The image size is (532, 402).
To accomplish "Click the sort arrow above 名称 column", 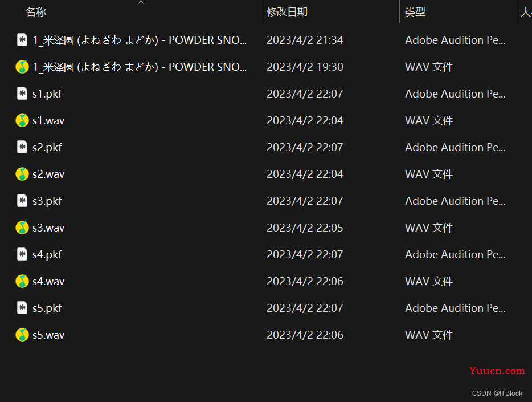I will [x=141, y=3].
